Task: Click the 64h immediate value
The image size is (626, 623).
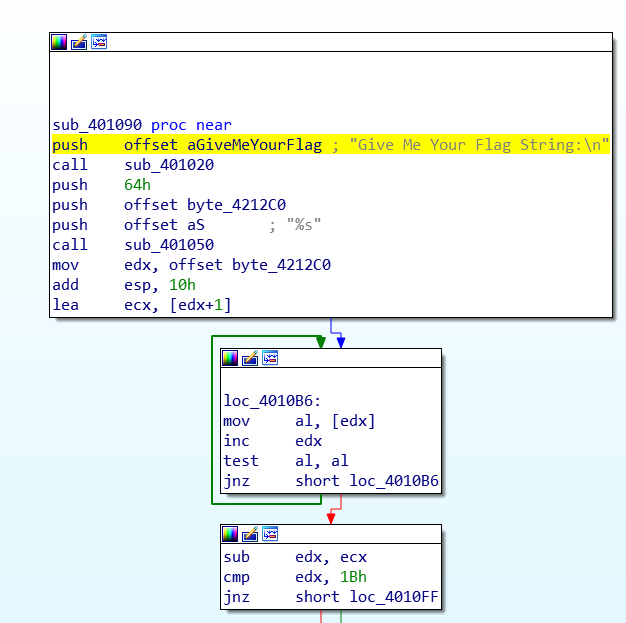Action: (x=136, y=185)
